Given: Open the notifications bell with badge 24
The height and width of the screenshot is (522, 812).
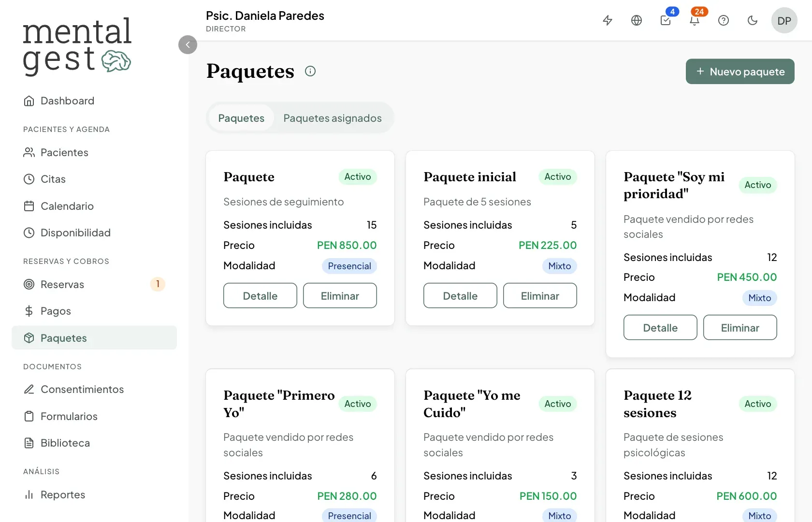Looking at the screenshot, I should (x=695, y=20).
